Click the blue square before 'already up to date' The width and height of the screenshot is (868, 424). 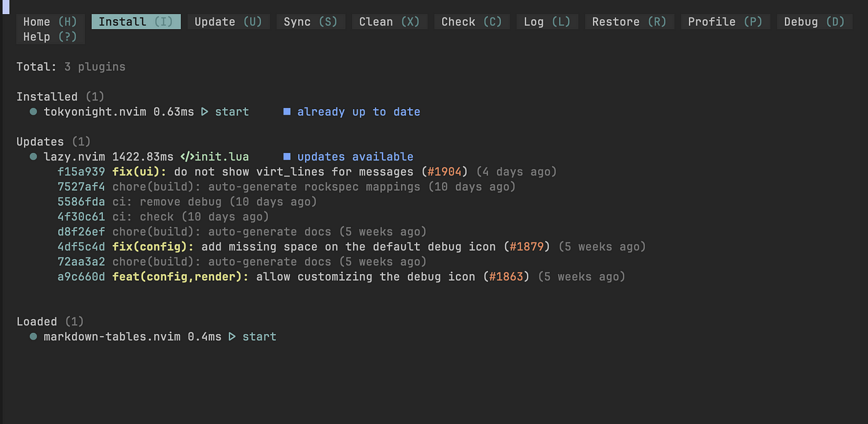pyautogui.click(x=287, y=112)
